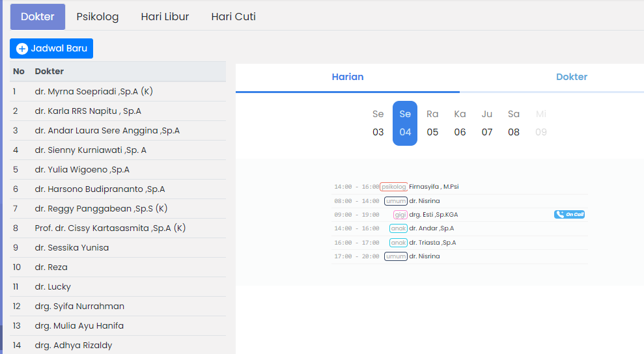This screenshot has width=644, height=354.
Task: Choose Saturday 08 in the day picker
Action: 514,123
